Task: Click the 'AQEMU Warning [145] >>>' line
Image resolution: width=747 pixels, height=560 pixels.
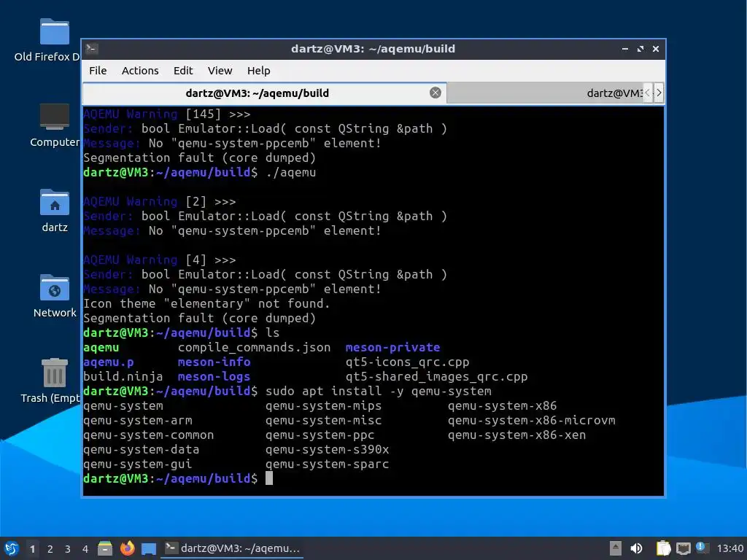Action: tap(167, 114)
